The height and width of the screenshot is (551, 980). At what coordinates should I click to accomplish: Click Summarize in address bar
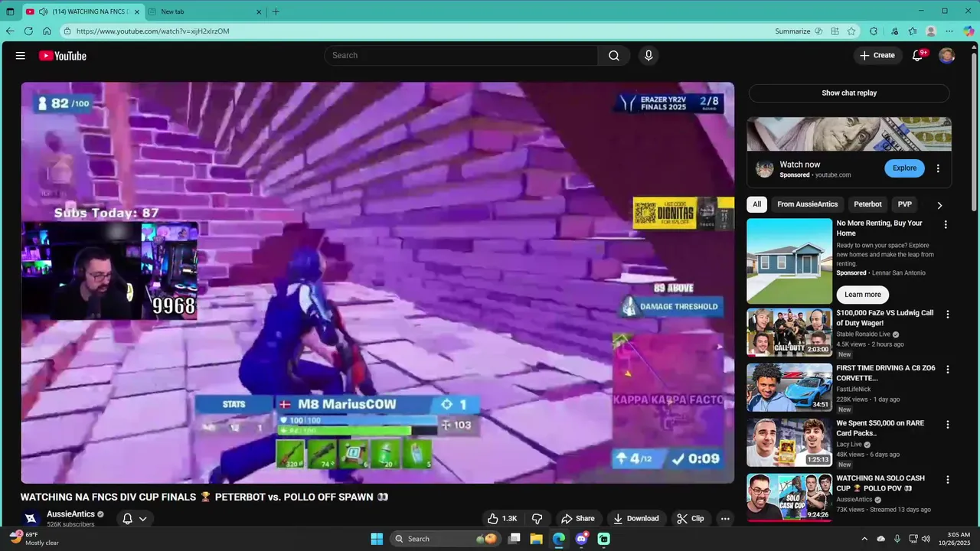tap(792, 31)
